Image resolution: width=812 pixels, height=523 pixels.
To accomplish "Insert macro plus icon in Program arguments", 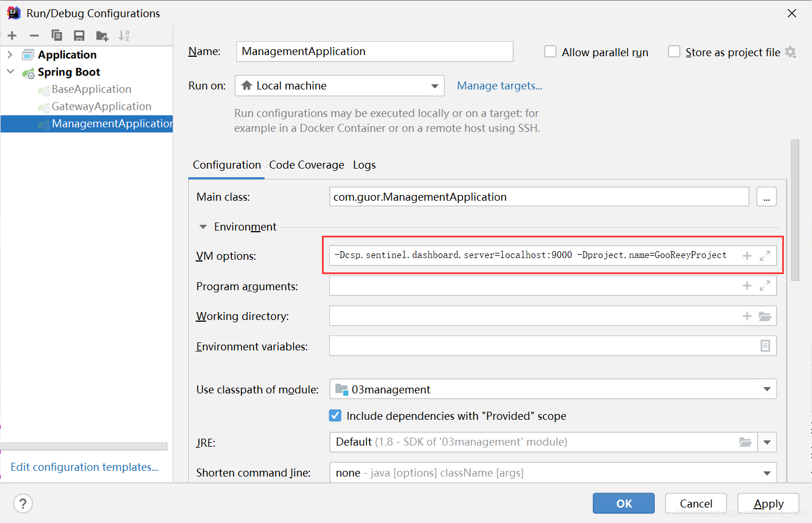I will pos(747,286).
